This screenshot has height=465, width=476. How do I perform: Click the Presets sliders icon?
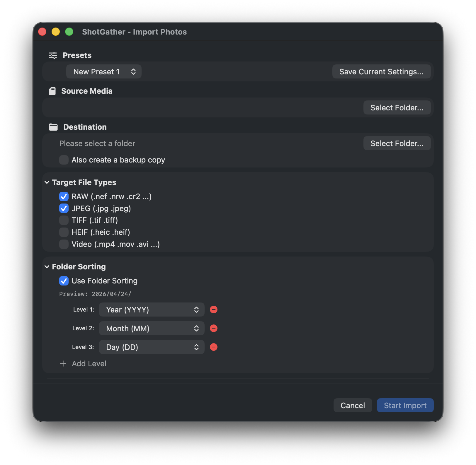point(53,55)
